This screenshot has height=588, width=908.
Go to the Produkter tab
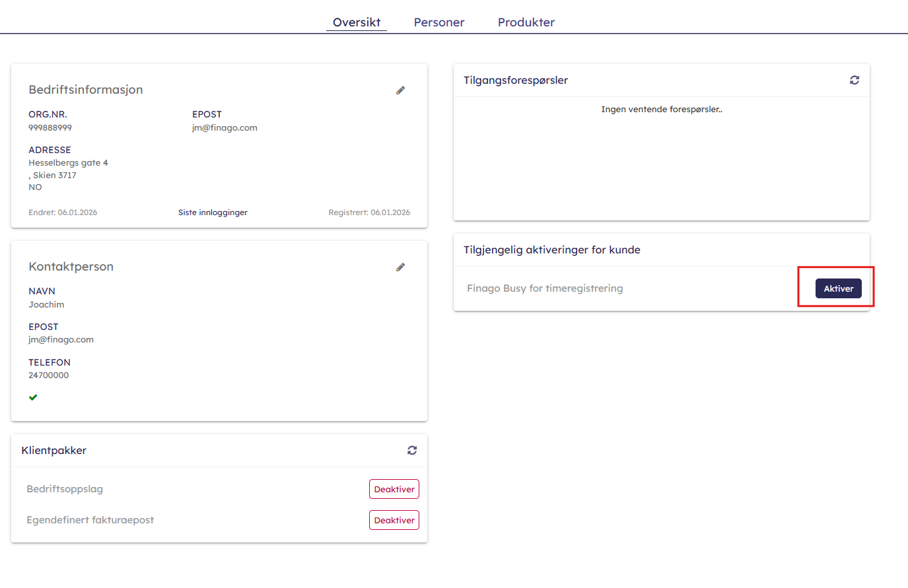[x=526, y=22]
